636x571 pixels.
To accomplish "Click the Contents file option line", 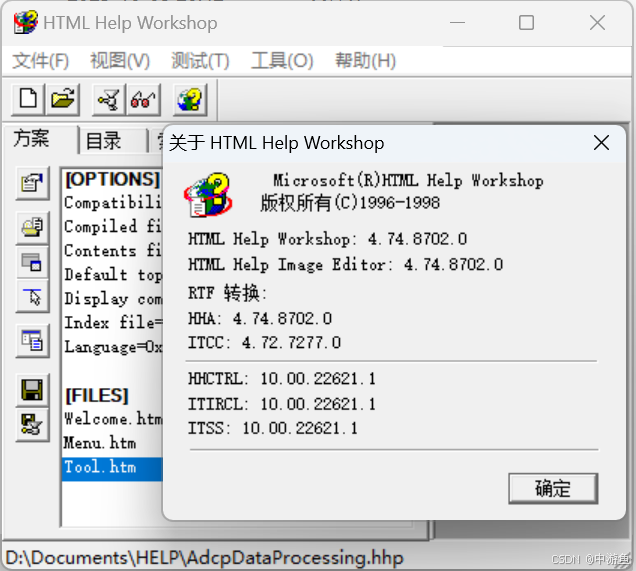I will tap(113, 251).
